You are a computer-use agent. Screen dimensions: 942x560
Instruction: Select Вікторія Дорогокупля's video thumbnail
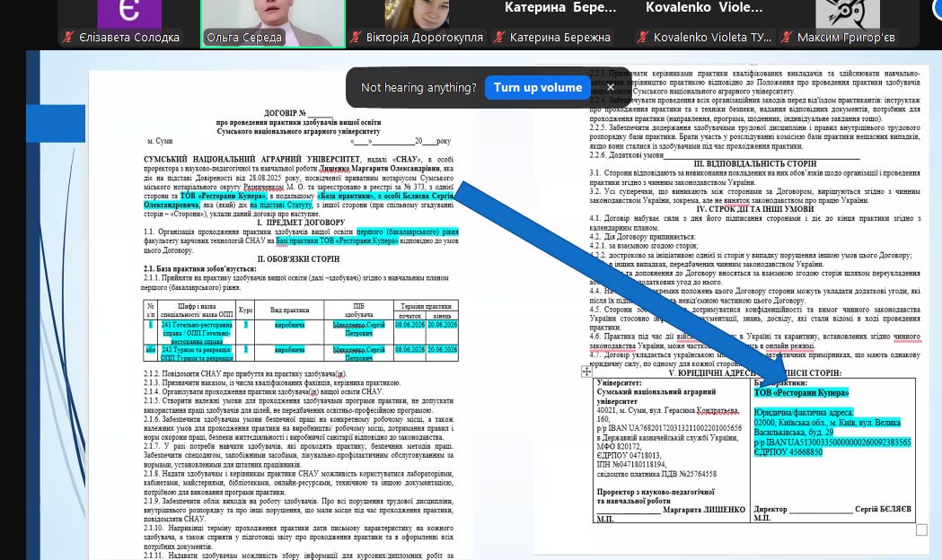[417, 18]
